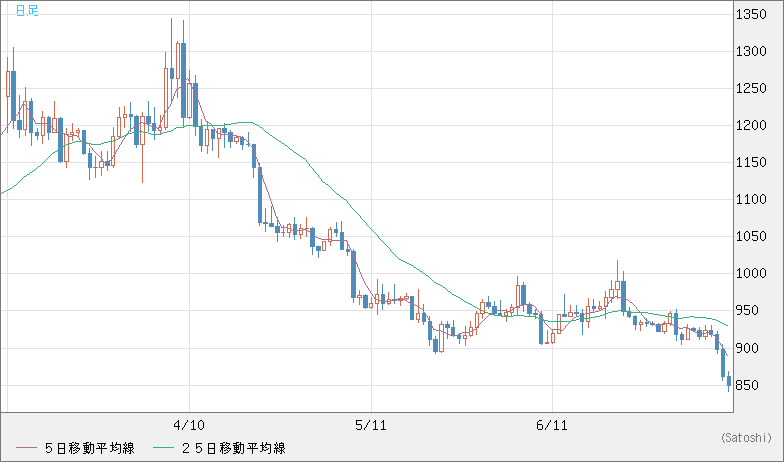
Task: Click the 850 price axis label
Action: (x=747, y=385)
